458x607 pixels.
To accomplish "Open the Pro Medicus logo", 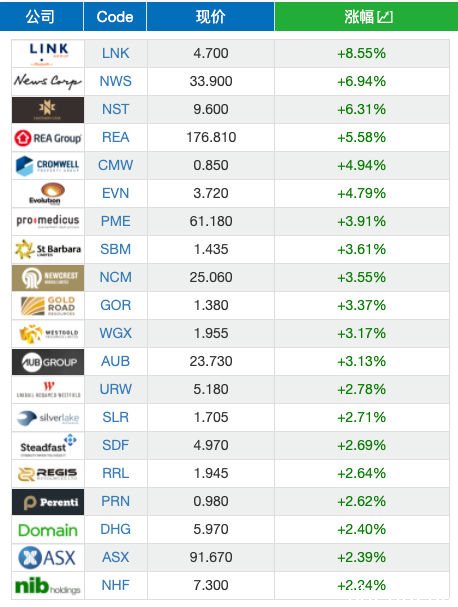I will pos(48,221).
